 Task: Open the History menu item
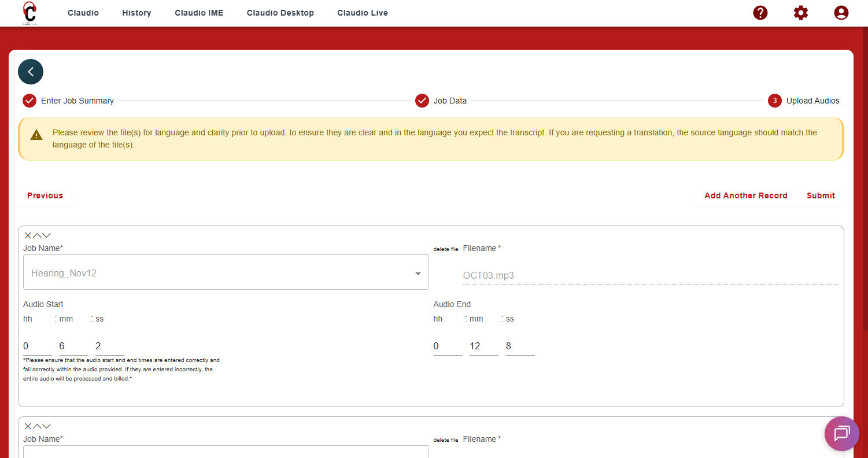tap(136, 13)
